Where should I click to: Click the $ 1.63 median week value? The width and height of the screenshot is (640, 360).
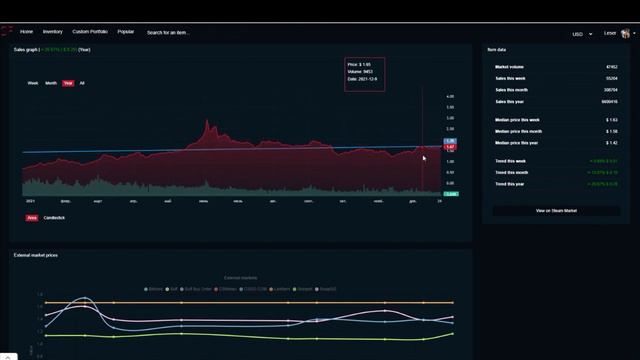coord(611,120)
